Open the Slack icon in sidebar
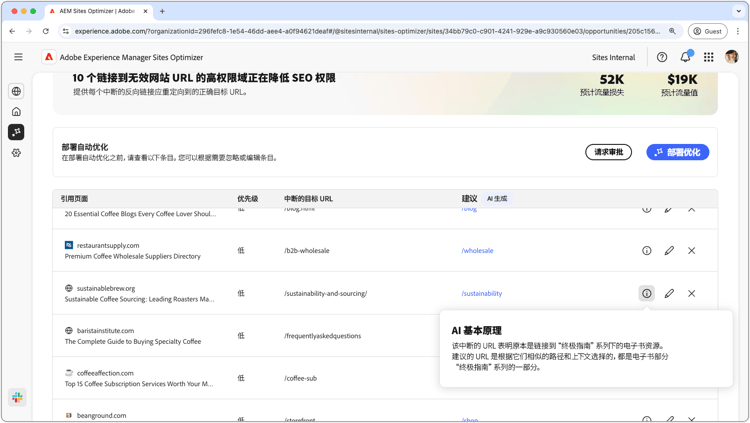Screen dimensions: 750x423 tap(17, 397)
